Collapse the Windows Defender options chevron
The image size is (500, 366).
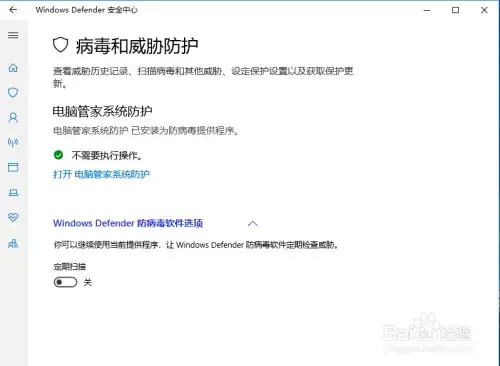click(x=253, y=223)
